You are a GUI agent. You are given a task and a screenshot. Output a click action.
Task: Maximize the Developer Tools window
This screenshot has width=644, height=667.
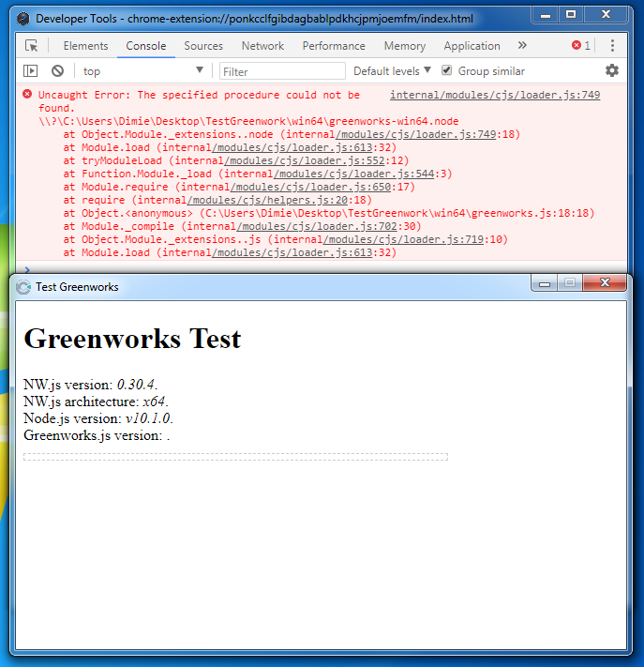[x=571, y=15]
